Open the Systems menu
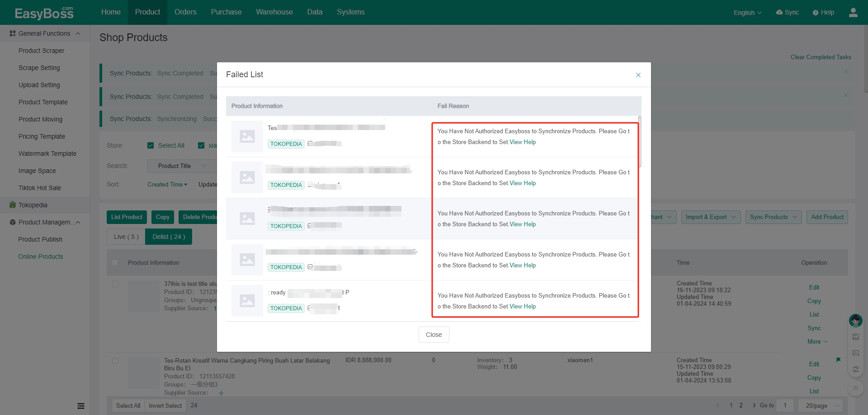The width and height of the screenshot is (868, 415). (350, 12)
